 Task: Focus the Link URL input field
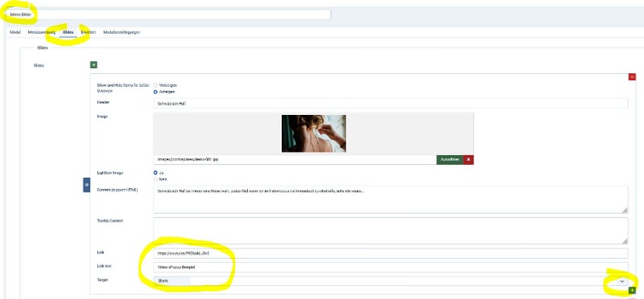(390, 253)
